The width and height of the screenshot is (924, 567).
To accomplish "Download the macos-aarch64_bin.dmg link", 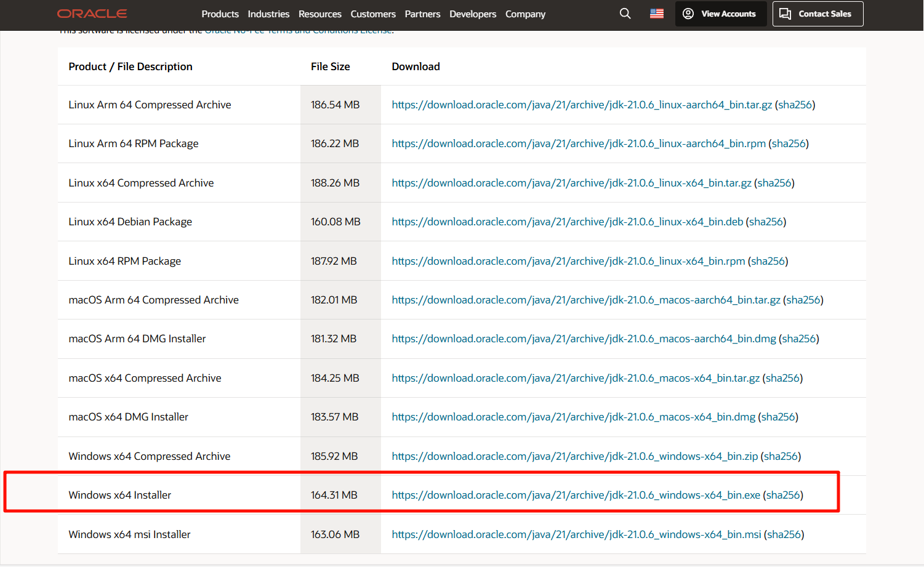I will tap(584, 339).
